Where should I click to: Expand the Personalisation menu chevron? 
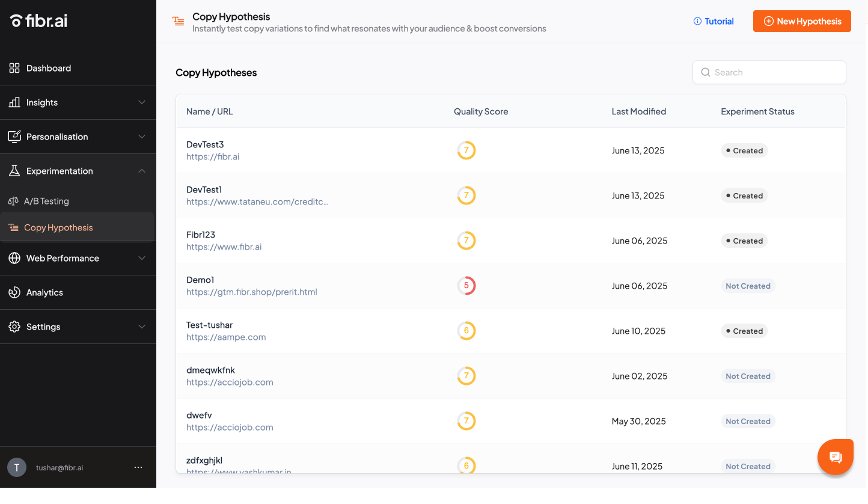point(142,137)
